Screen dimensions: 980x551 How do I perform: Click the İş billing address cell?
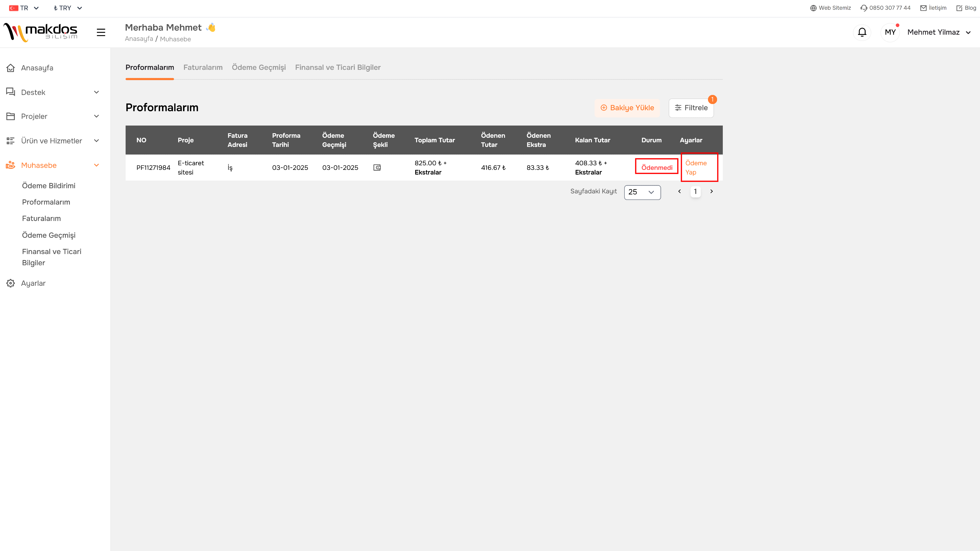click(x=230, y=167)
